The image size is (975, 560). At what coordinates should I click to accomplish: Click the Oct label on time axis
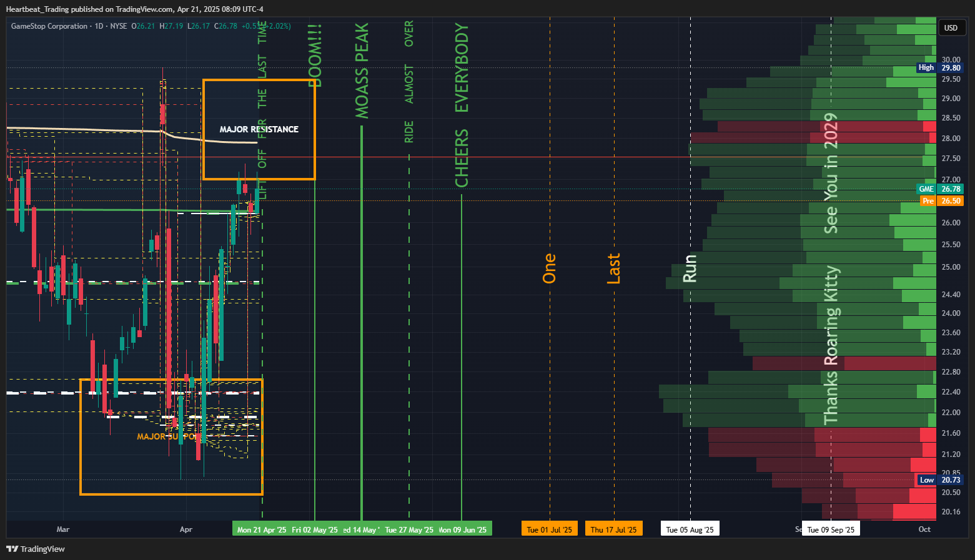[924, 529]
